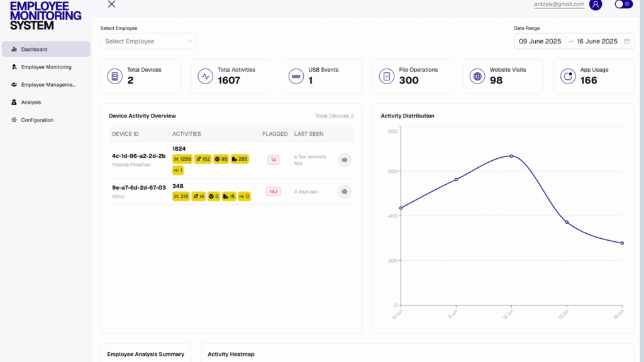Open the Date Range picker calendar icon
Image resolution: width=644 pixels, height=362 pixels.
pos(626,41)
